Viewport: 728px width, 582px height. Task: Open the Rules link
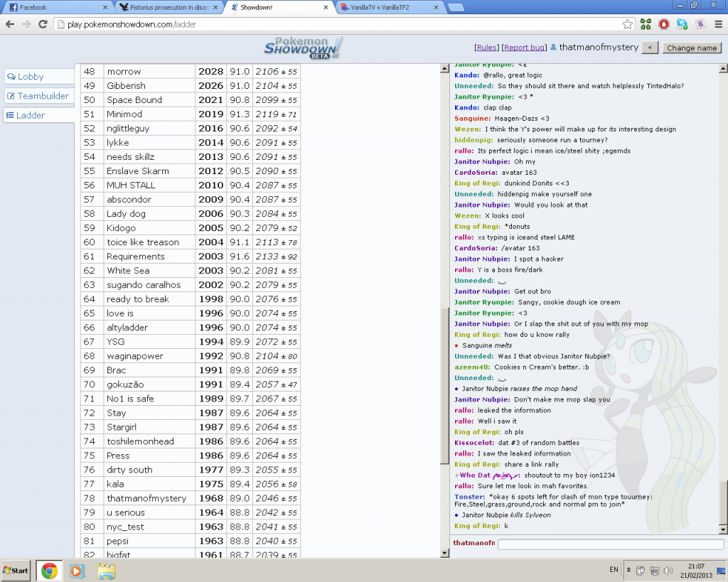click(x=487, y=47)
